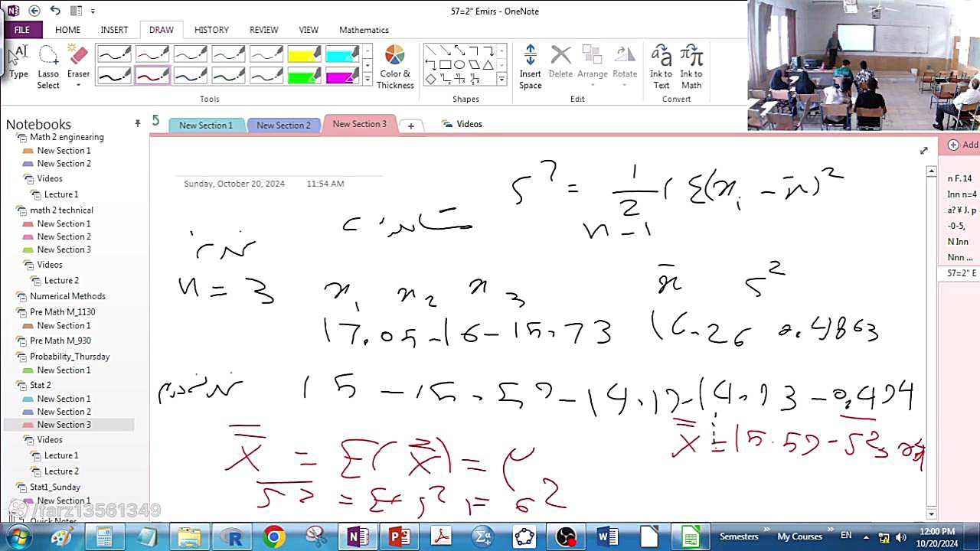Pick the yellow highlighter
This screenshot has height=551, width=980.
click(305, 54)
